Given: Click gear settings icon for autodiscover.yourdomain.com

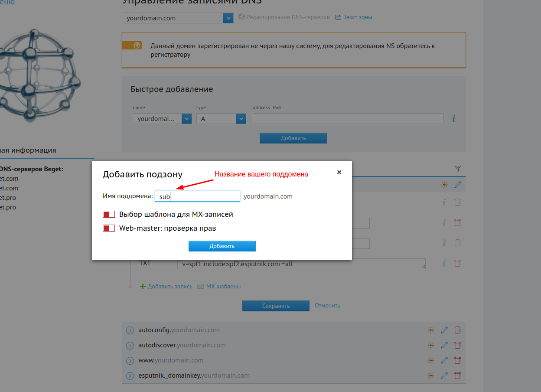Looking at the screenshot, I should tap(430, 345).
